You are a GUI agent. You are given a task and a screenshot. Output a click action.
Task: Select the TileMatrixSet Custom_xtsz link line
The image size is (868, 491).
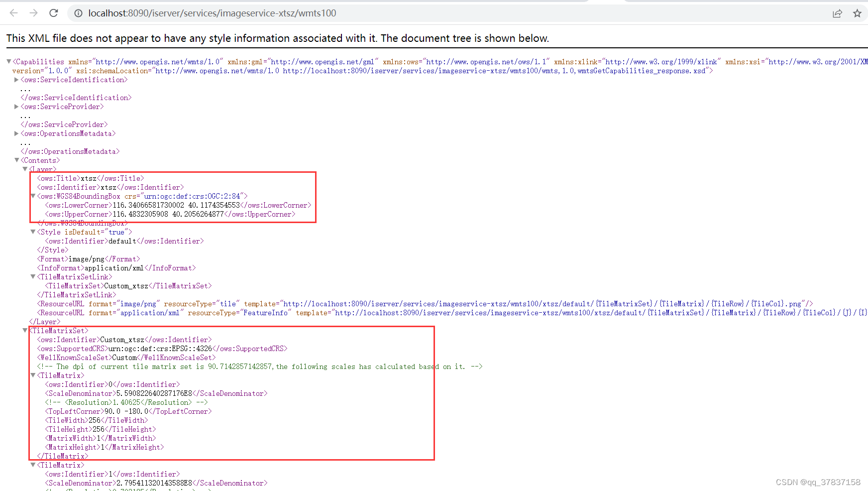[128, 286]
